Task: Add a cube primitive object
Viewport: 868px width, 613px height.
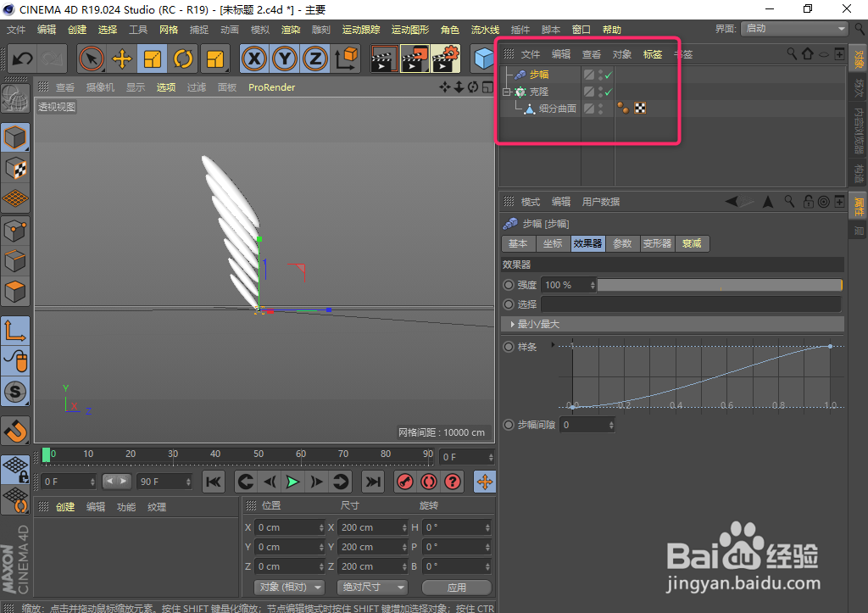Action: [483, 59]
